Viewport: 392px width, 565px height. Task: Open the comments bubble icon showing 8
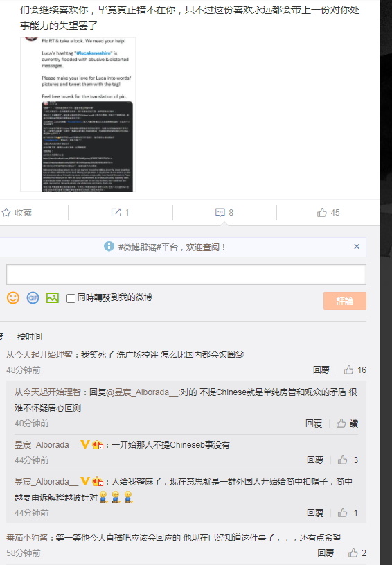[x=220, y=213]
